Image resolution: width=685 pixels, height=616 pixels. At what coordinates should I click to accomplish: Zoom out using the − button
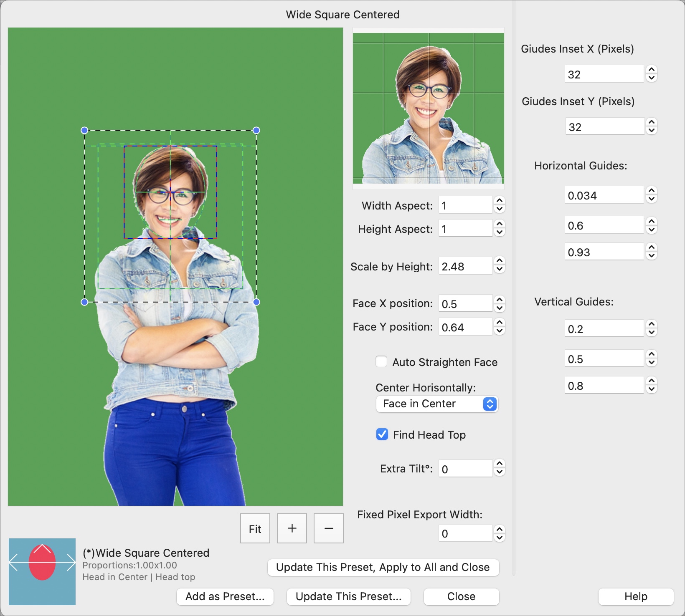328,528
